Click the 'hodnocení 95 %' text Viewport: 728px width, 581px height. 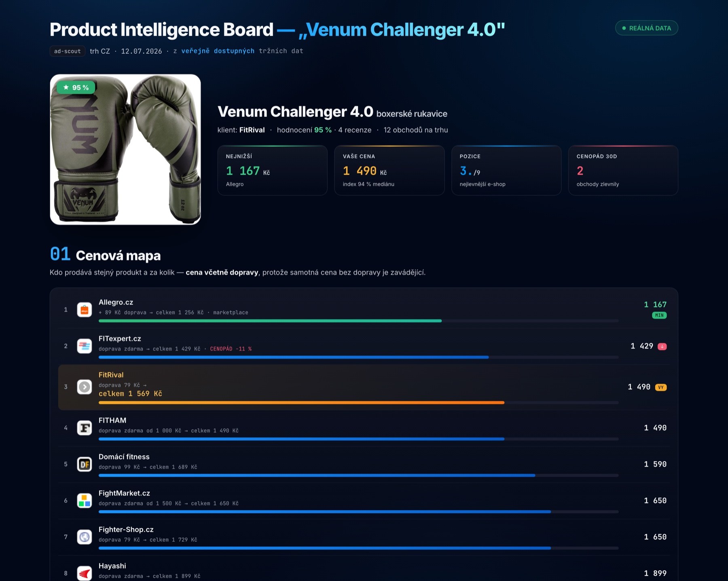tap(304, 130)
